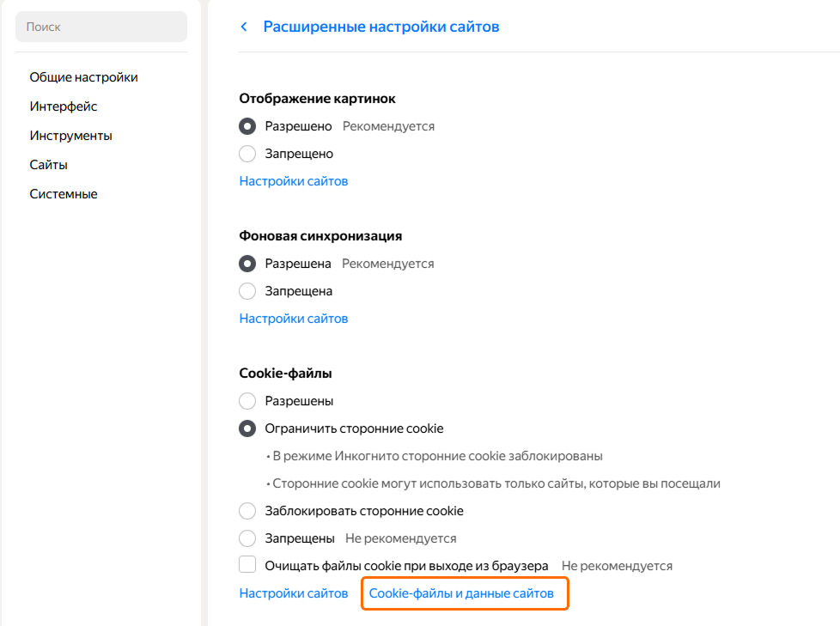Screen dimensions: 840x626
Task: Click the settings search field
Action: coord(101,27)
